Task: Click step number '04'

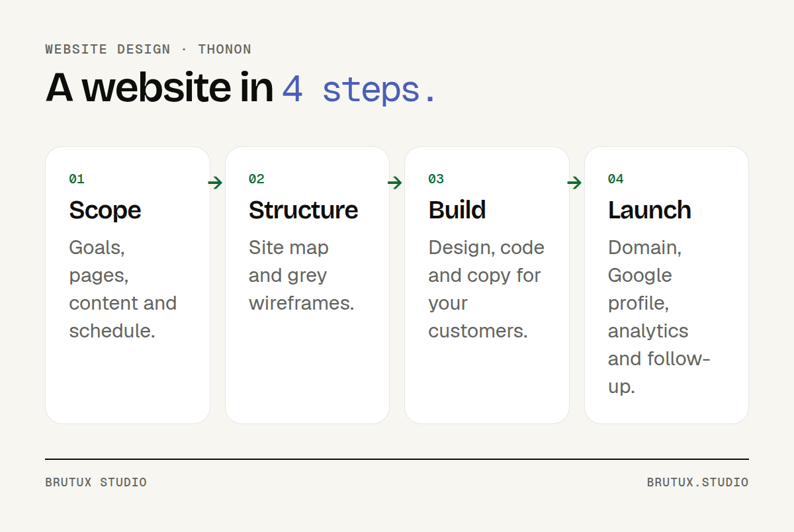Action: (616, 179)
